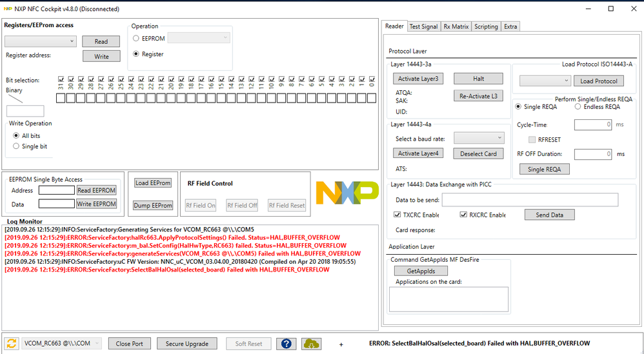Click the orange refresh ports icon
Viewport: 644px width, 354px height.
[12, 343]
